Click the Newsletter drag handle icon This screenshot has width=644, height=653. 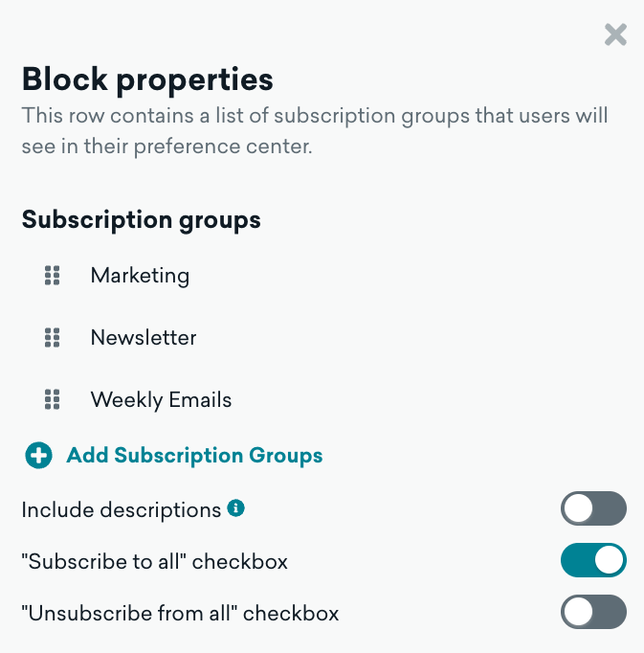(53, 337)
